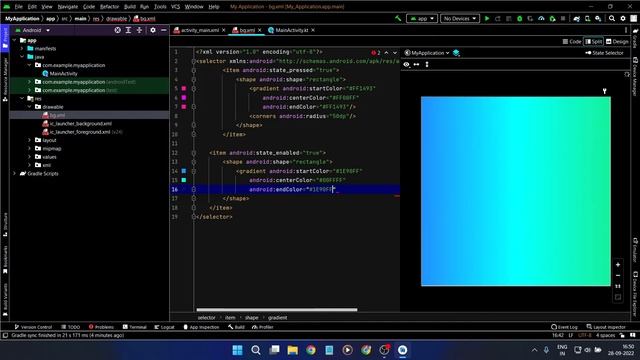Open MyApplication theme dropdown in preview
Image resolution: width=640 pixels, height=360 pixels.
coord(427,53)
